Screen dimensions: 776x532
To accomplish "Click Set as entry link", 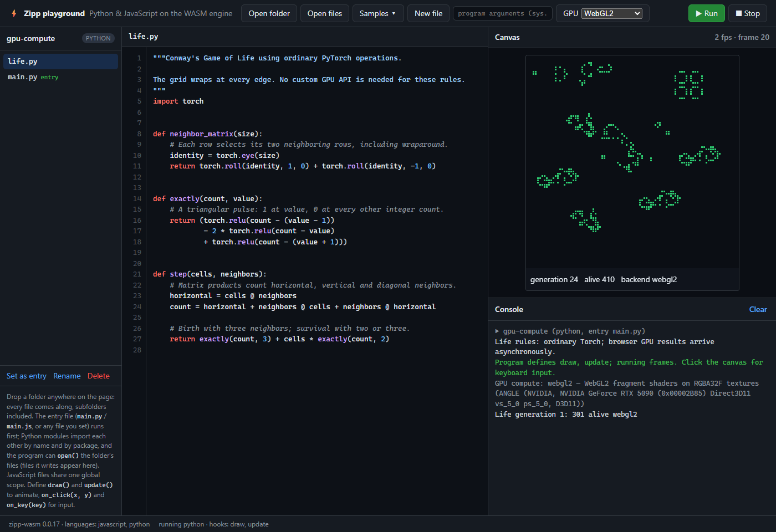I will tap(27, 376).
